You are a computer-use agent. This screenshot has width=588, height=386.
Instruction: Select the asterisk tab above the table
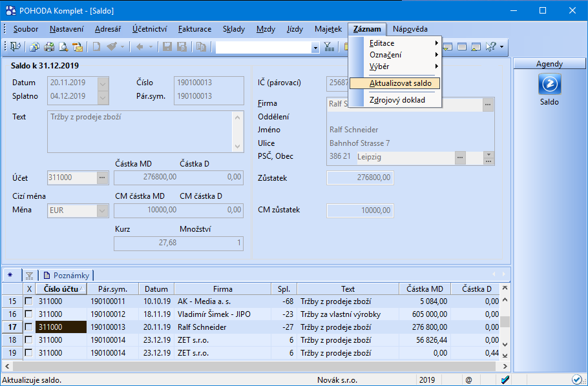(10, 276)
